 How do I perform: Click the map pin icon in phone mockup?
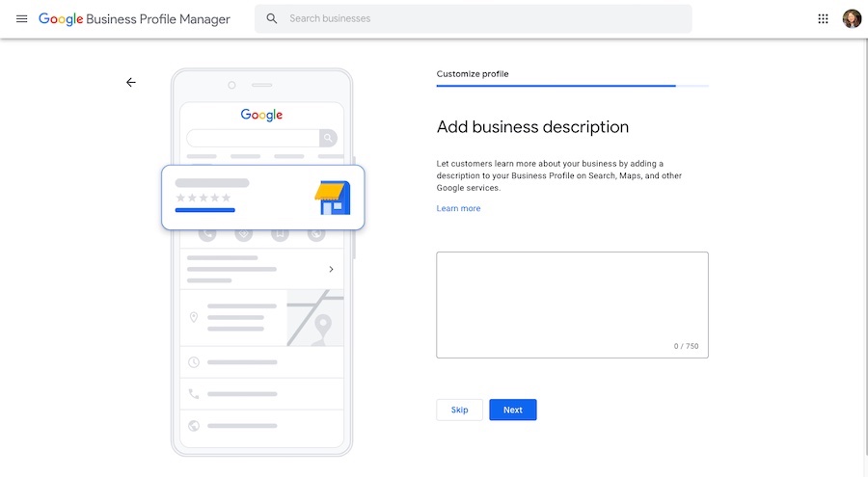point(194,317)
